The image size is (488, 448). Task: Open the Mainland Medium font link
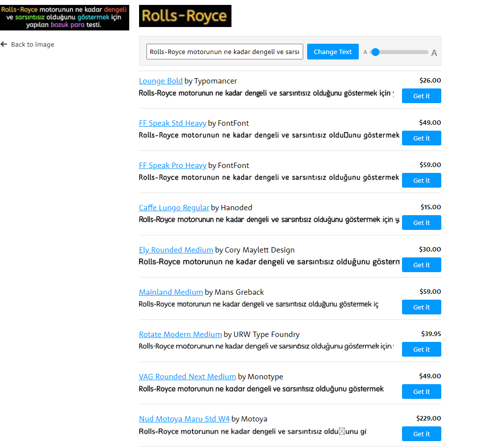click(x=171, y=292)
